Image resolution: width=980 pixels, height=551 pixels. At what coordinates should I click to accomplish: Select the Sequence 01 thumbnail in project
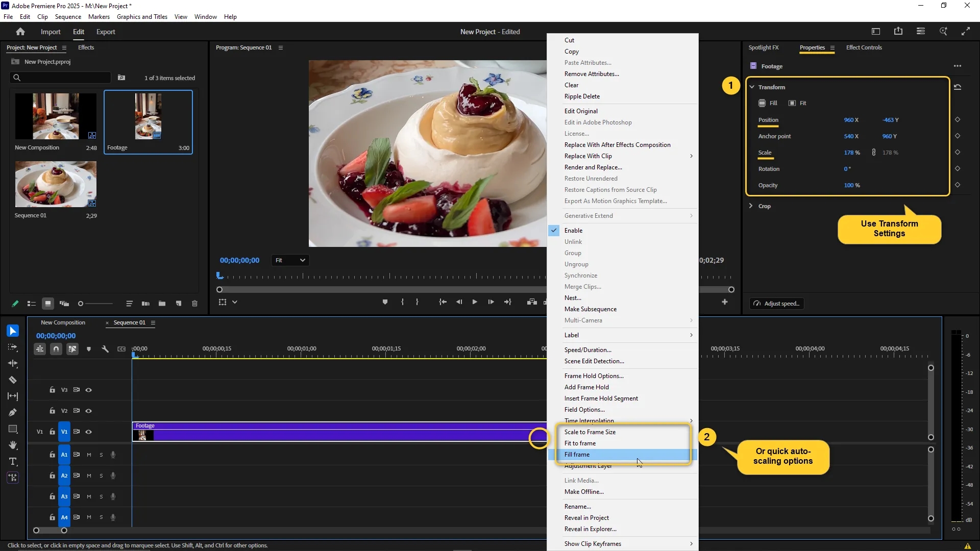pyautogui.click(x=56, y=184)
